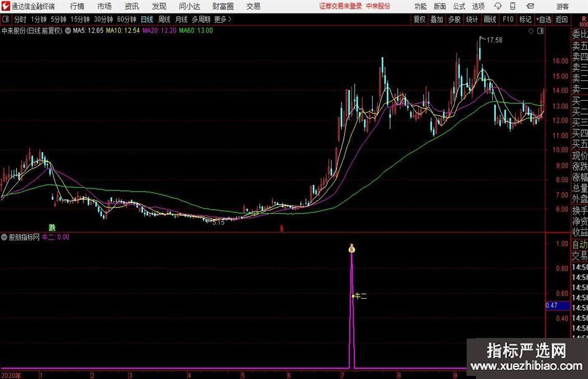Click the red 中来股份 stock link
Screen dimensions: 588x379
[x=378, y=6]
